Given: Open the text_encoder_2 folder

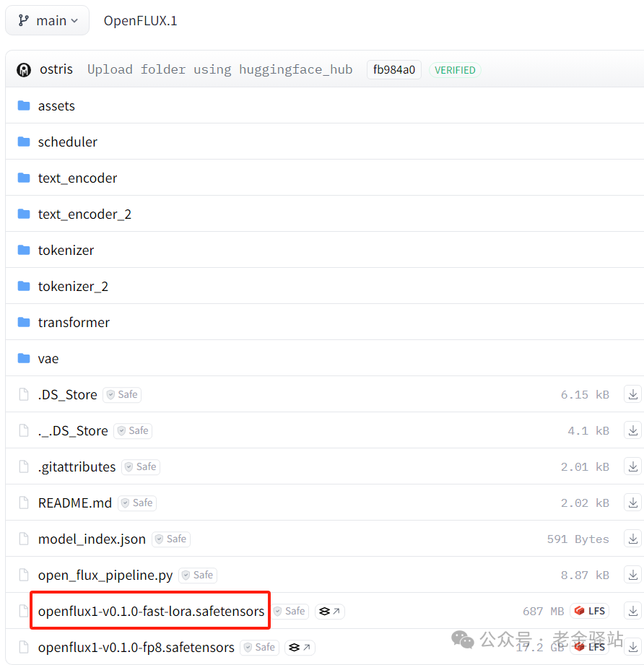Looking at the screenshot, I should (x=84, y=214).
